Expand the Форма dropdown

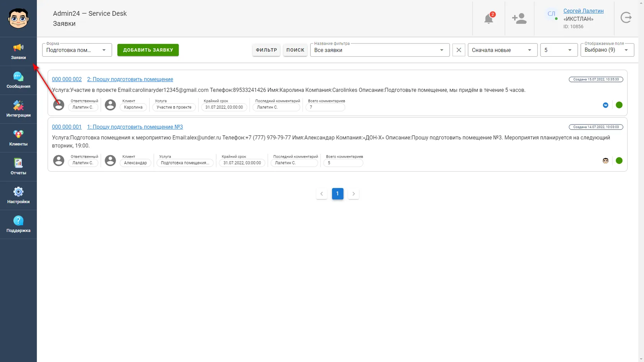pos(77,50)
